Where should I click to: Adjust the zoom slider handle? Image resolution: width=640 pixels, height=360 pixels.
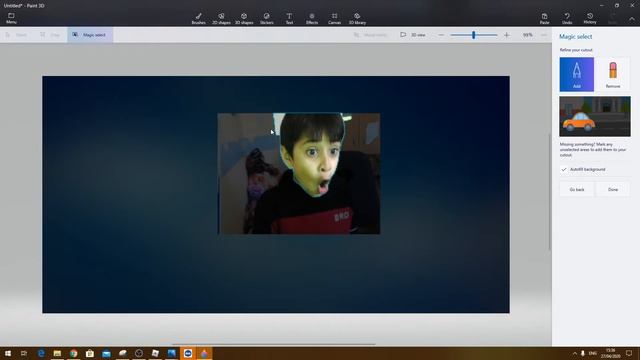tap(473, 35)
